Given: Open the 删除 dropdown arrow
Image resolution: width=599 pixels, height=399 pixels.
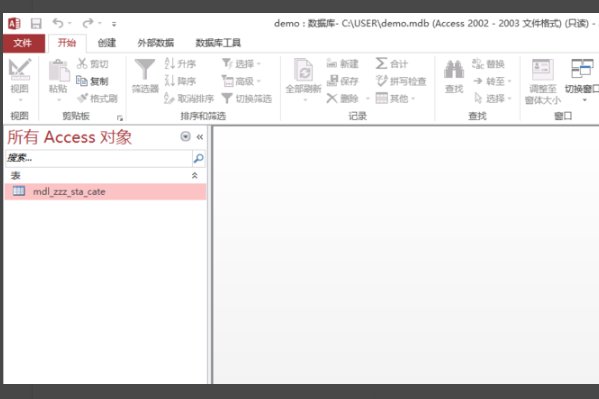Looking at the screenshot, I should click(367, 99).
